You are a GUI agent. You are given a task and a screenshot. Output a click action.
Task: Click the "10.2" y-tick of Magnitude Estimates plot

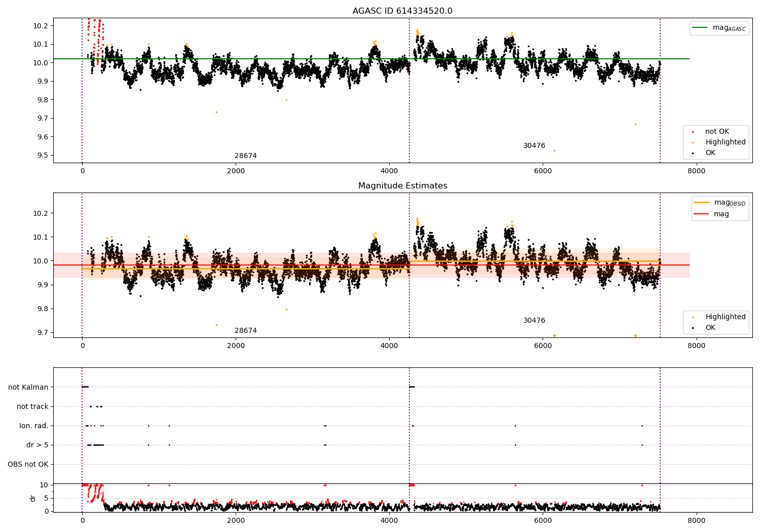(40, 213)
